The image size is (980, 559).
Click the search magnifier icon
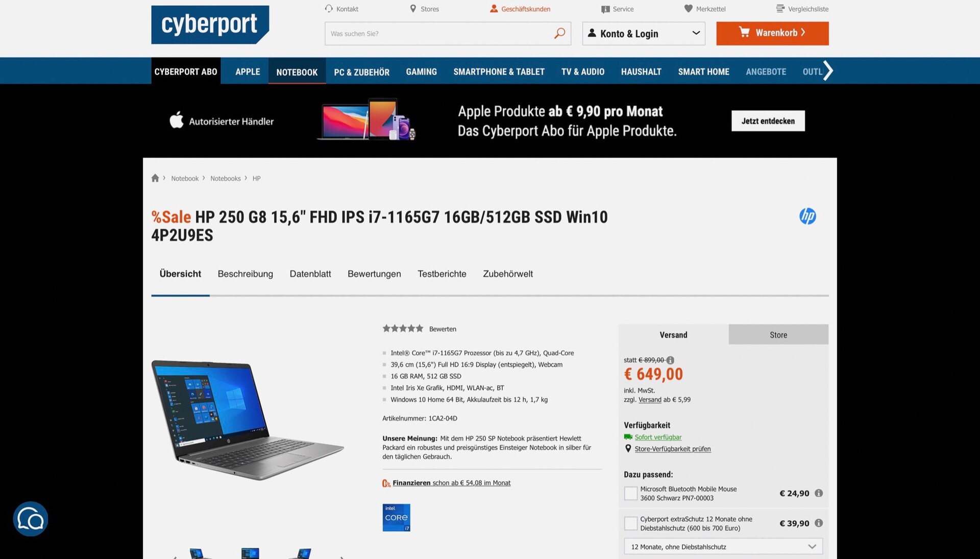(x=559, y=33)
